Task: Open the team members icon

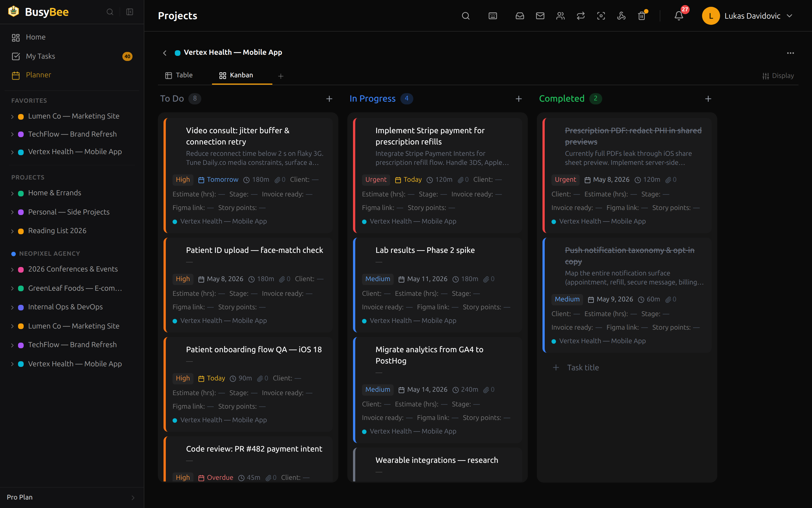Action: pyautogui.click(x=560, y=16)
